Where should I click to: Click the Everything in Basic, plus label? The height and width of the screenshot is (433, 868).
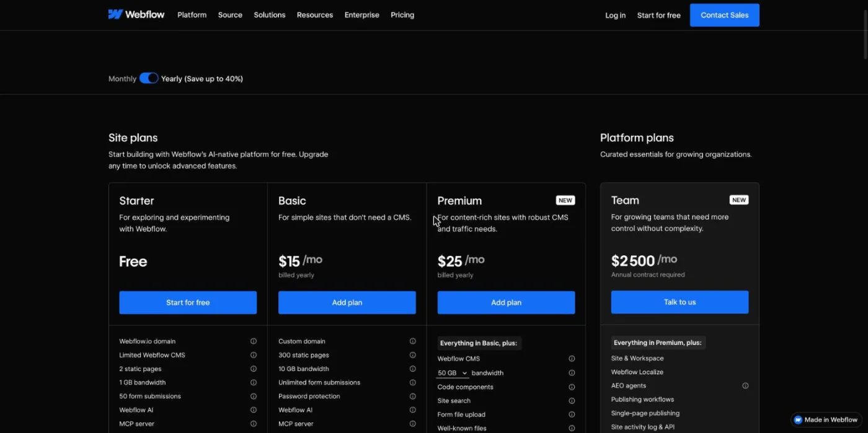(x=479, y=343)
